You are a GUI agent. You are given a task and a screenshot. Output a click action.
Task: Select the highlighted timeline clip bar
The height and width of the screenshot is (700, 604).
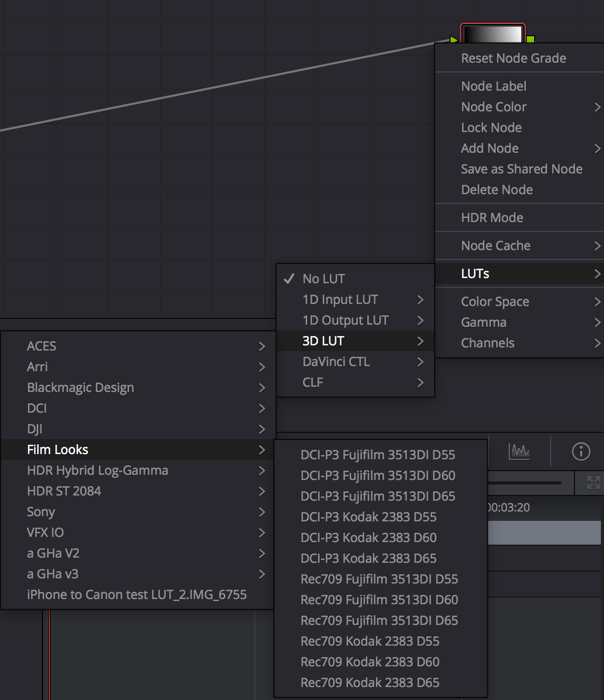click(544, 533)
